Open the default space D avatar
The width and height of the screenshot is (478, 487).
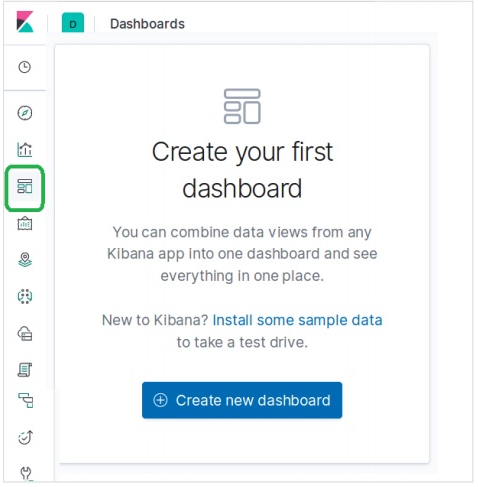(x=73, y=23)
